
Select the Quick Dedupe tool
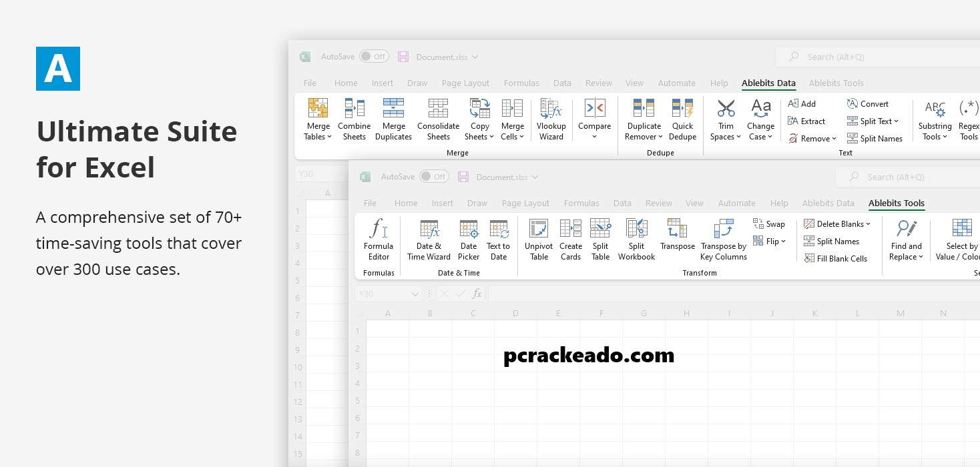point(682,119)
